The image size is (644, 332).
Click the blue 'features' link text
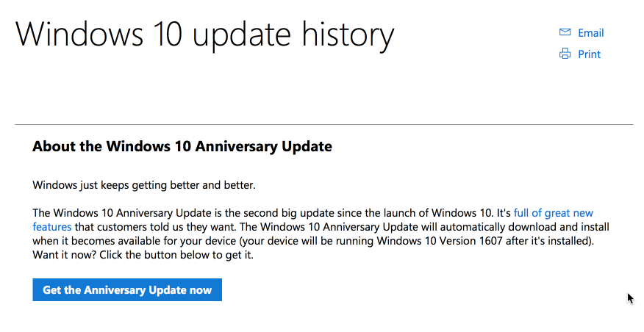click(x=51, y=227)
